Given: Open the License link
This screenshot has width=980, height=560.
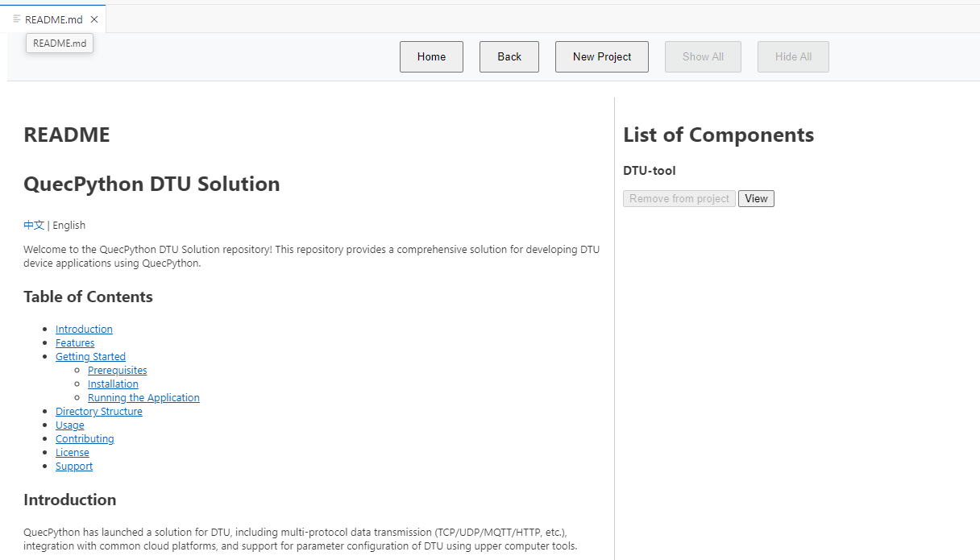Looking at the screenshot, I should point(73,452).
